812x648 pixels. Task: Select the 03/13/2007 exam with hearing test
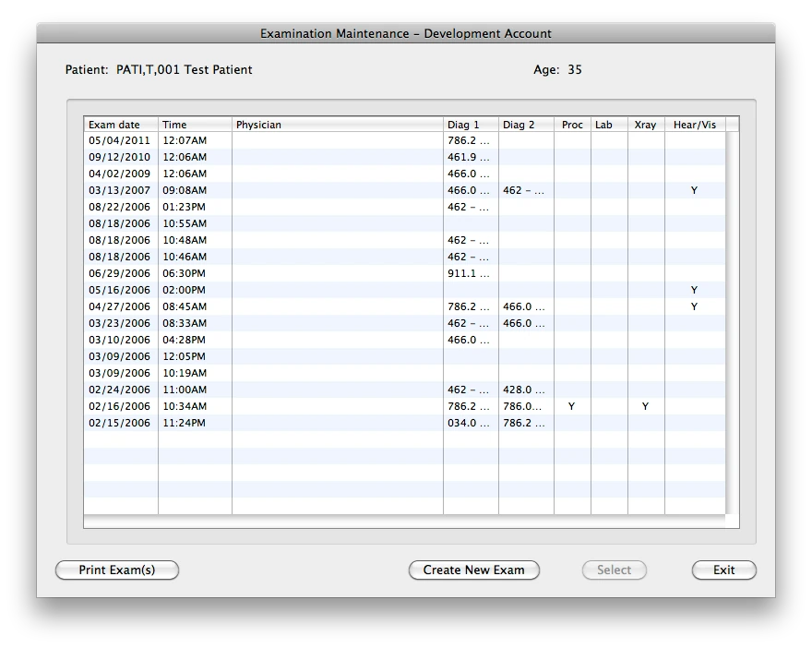point(277,190)
